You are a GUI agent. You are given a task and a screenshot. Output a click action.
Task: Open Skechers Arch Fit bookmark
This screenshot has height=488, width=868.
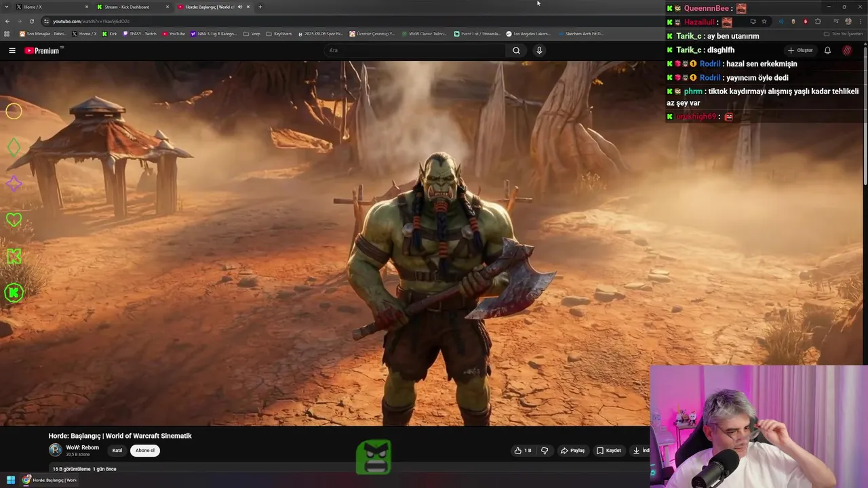click(x=580, y=33)
